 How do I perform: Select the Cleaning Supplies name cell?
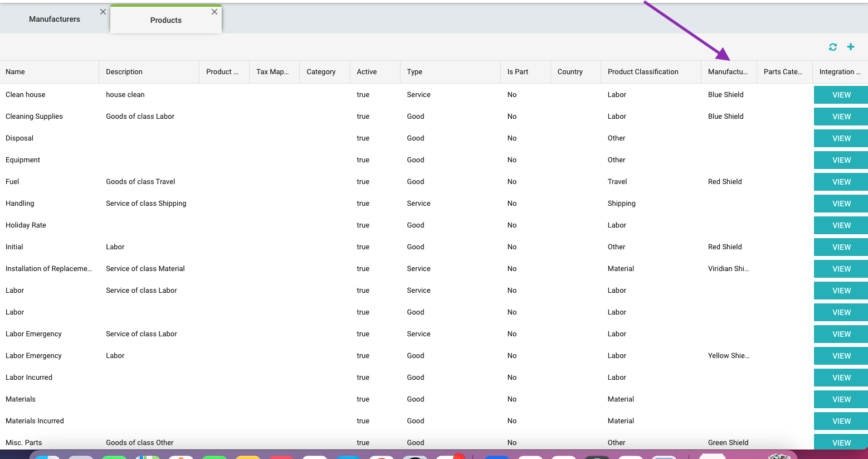tap(34, 117)
